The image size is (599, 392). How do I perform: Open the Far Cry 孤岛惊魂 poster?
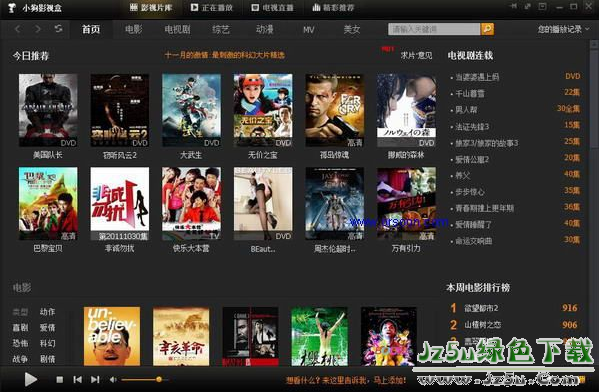pyautogui.click(x=335, y=110)
